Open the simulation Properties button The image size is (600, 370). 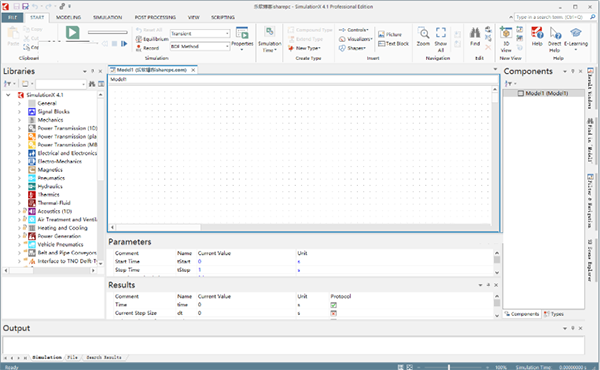pos(242,37)
